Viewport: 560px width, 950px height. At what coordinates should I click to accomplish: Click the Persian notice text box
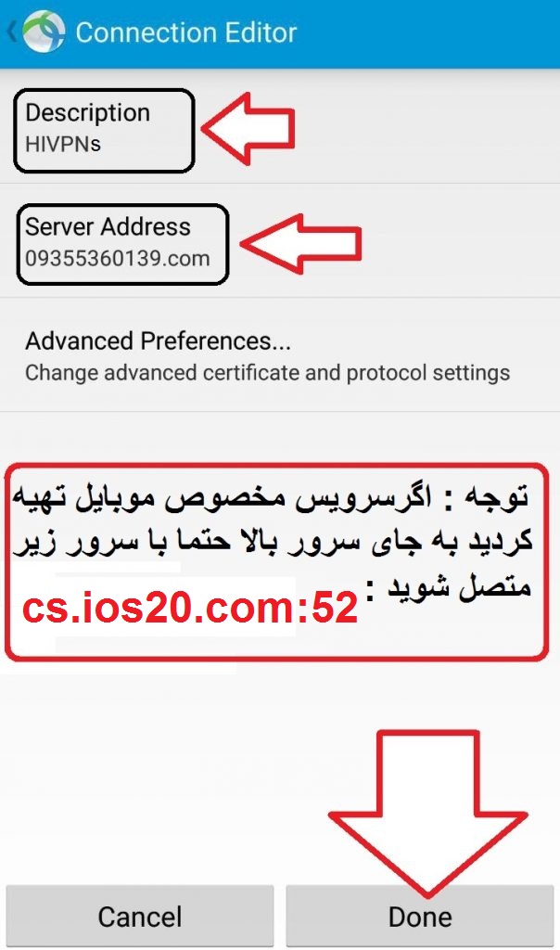point(276,562)
